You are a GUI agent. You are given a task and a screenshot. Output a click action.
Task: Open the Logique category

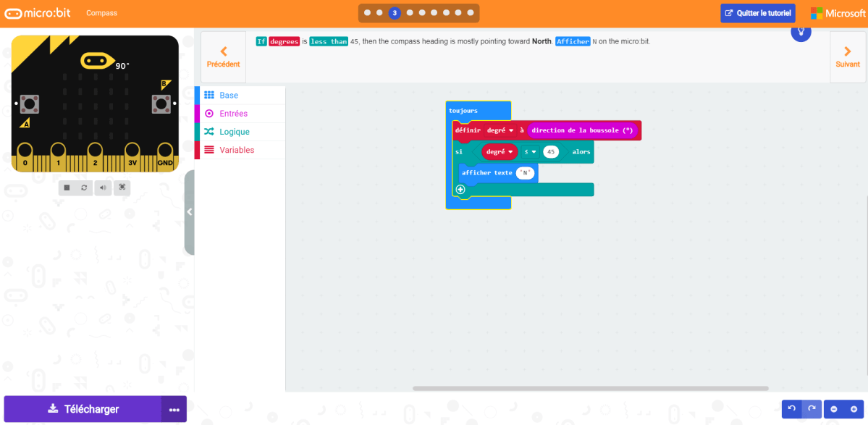(234, 132)
